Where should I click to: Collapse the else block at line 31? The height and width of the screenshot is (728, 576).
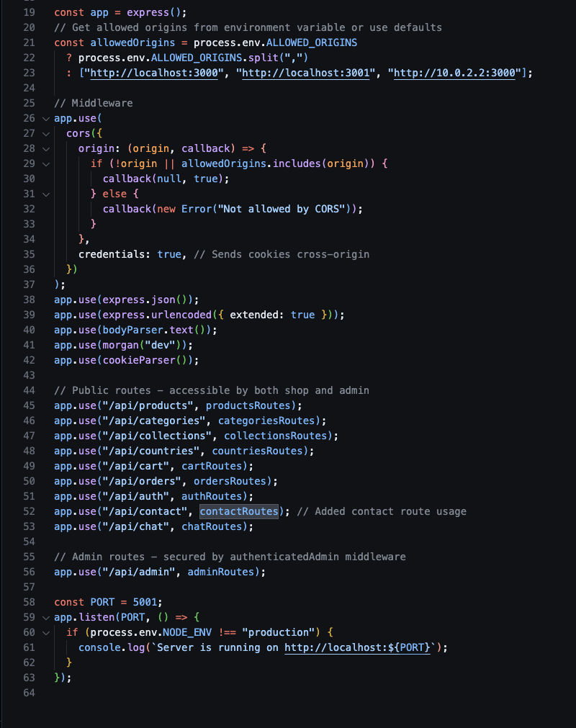coord(46,194)
